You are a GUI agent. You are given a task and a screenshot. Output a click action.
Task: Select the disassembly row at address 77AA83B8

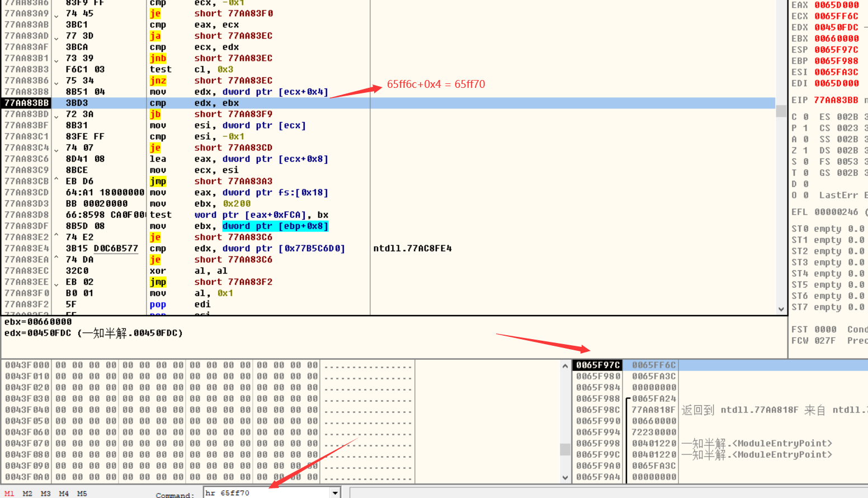pos(388,92)
